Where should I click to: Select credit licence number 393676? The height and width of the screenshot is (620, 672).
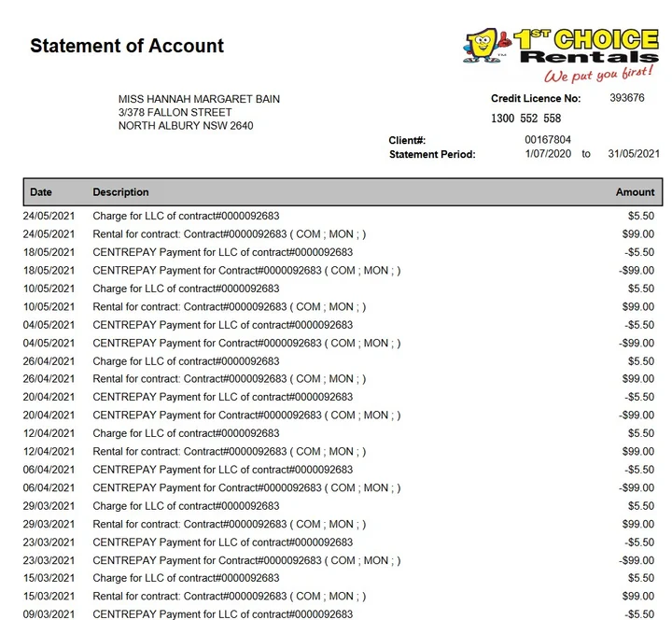click(x=626, y=98)
